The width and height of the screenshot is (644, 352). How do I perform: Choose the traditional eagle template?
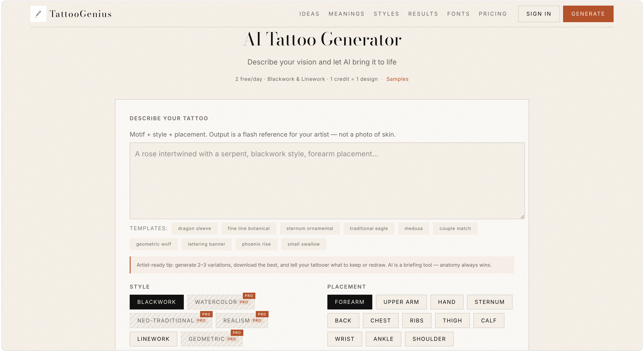[x=369, y=228]
